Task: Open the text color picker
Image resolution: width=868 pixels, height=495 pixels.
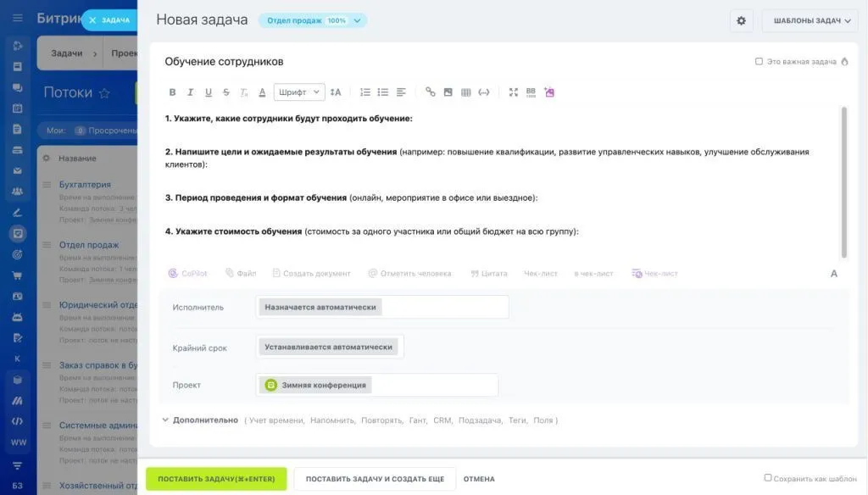Action: point(262,92)
